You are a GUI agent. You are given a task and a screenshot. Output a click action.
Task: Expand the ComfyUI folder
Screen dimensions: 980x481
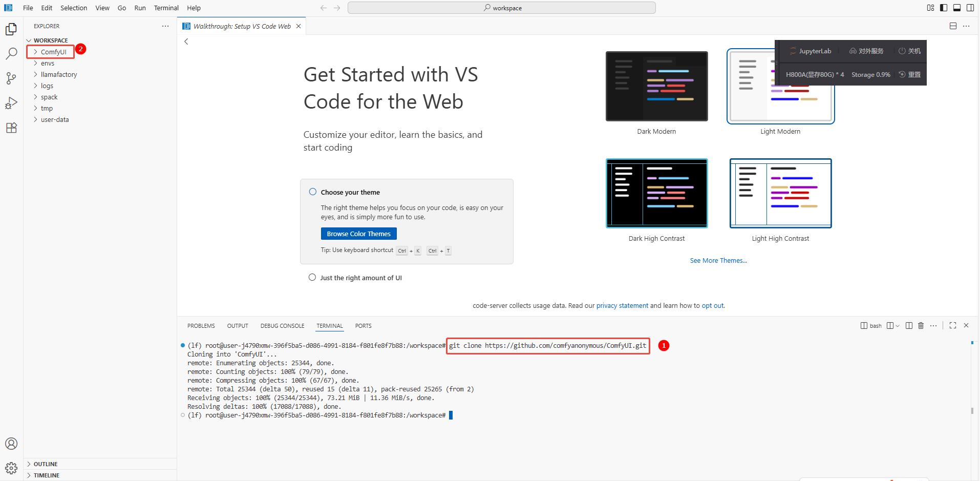pyautogui.click(x=53, y=52)
